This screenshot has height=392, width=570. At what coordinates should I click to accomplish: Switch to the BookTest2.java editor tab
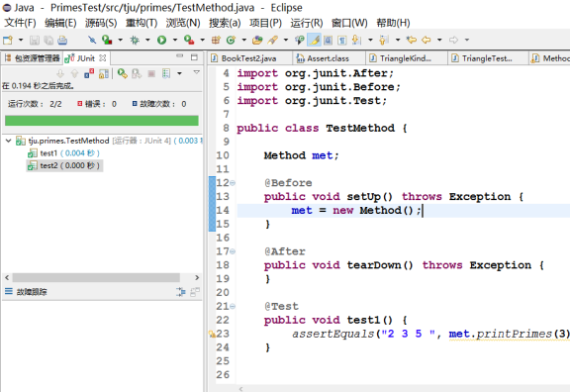click(x=248, y=58)
